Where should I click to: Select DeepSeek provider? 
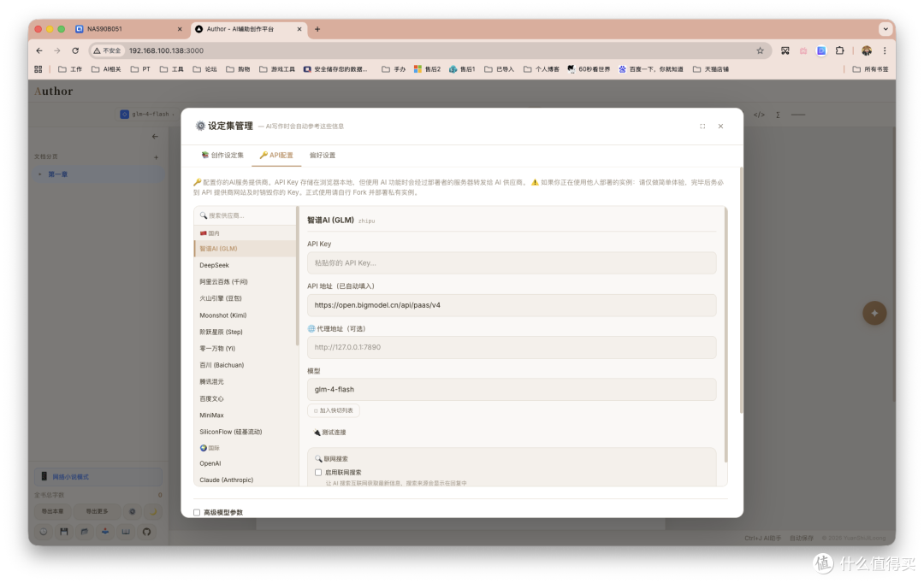pos(246,265)
